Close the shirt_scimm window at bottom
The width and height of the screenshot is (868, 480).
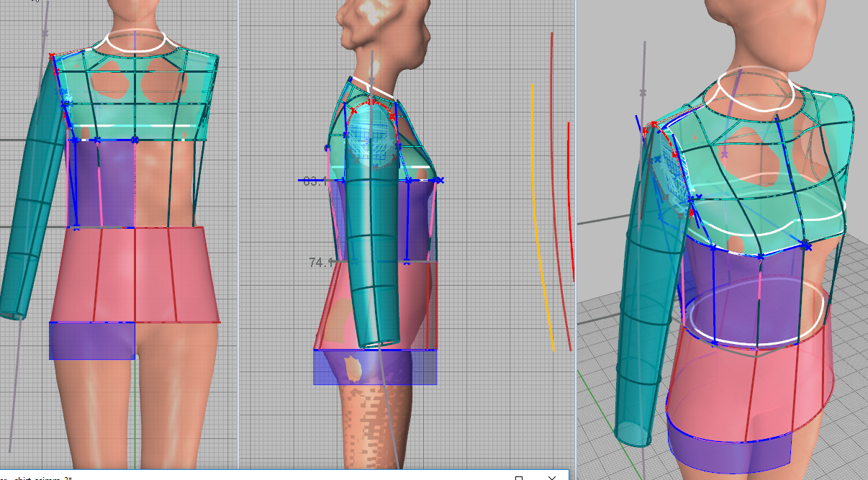click(552, 476)
